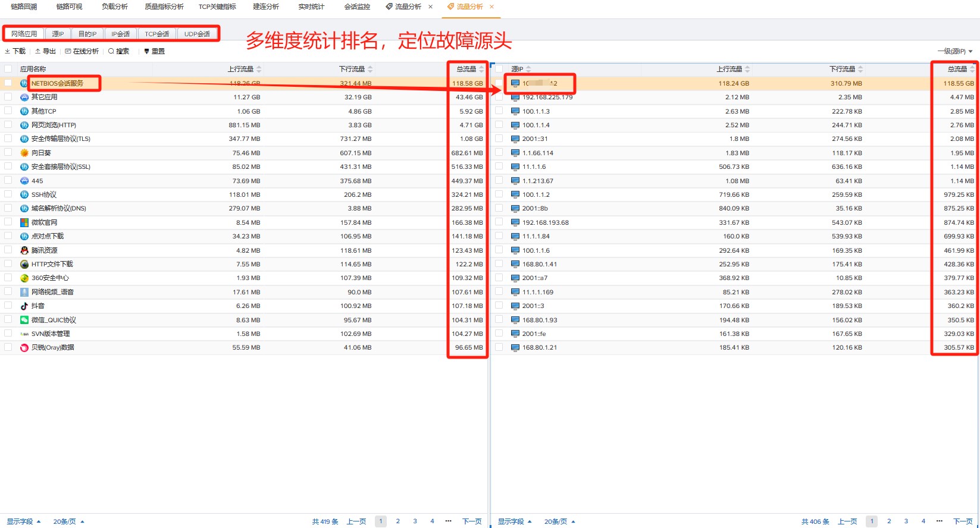
Task: Sort application table by 总流量 column
Action: [x=467, y=69]
